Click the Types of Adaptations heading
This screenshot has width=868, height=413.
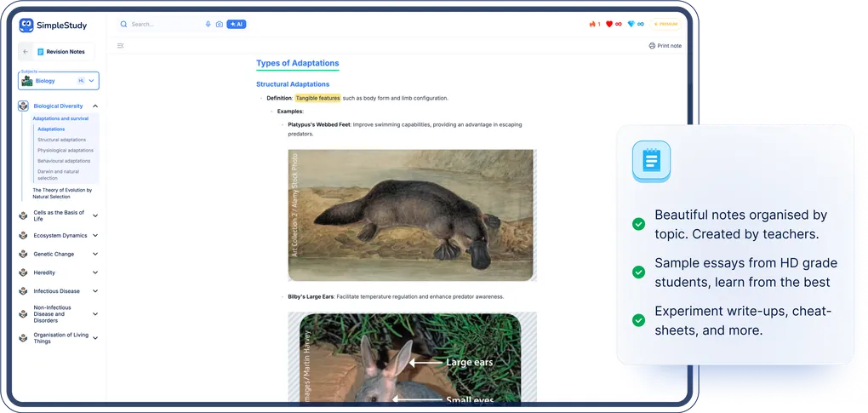coord(297,63)
